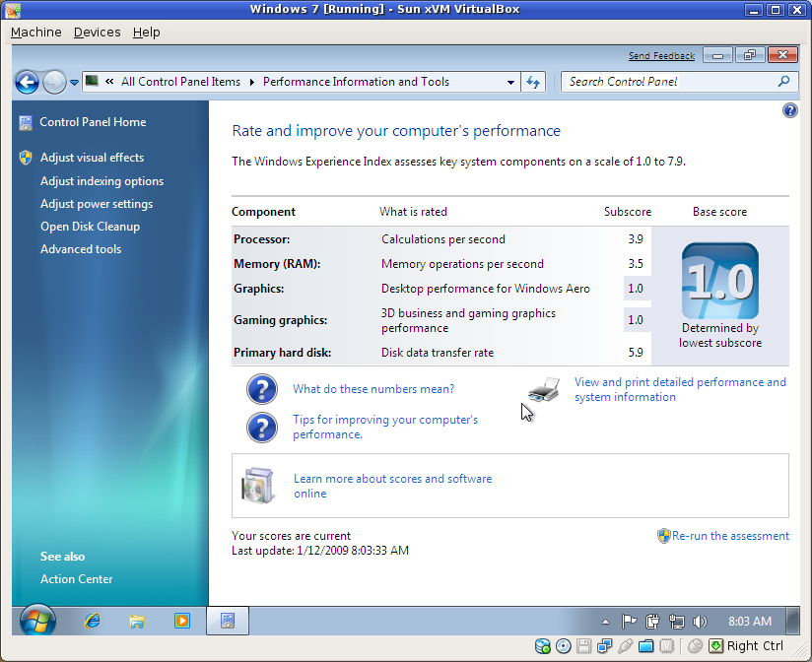Click the power plug icon in notification area
Viewport: 812px width, 662px height.
(652, 621)
